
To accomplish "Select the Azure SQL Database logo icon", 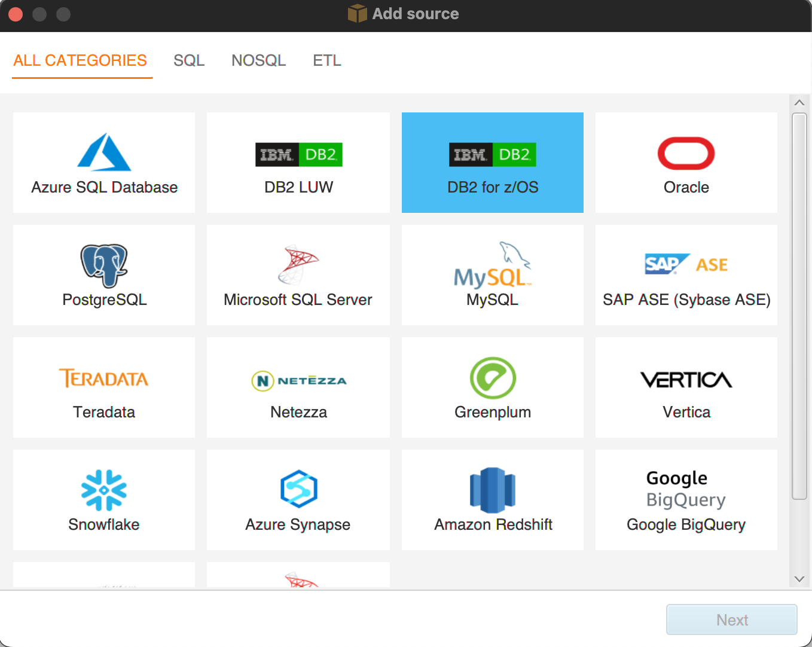I will pos(104,152).
